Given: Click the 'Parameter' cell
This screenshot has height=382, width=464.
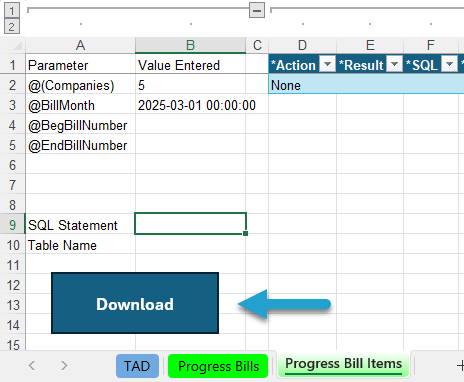Looking at the screenshot, I should click(80, 64).
